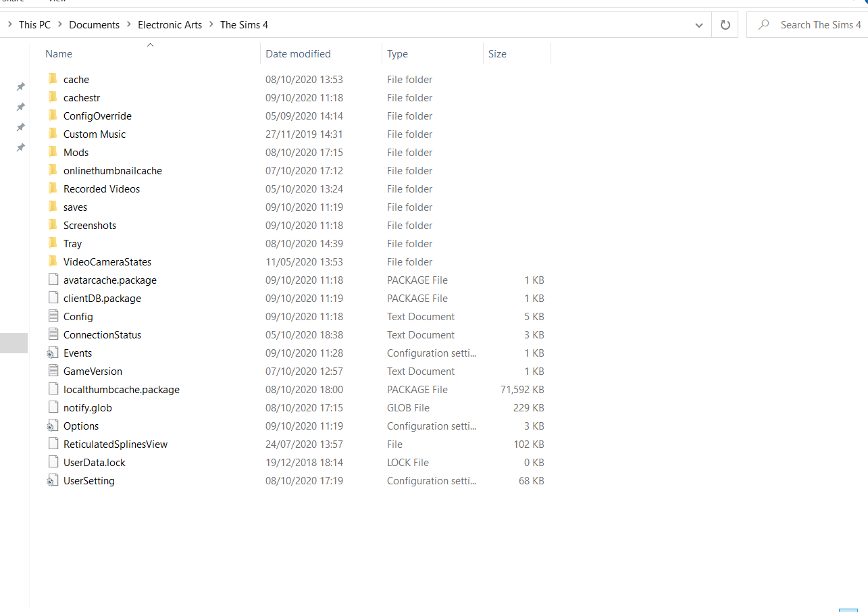Sort files by Date modified column
The height and width of the screenshot is (612, 868).
(x=298, y=54)
